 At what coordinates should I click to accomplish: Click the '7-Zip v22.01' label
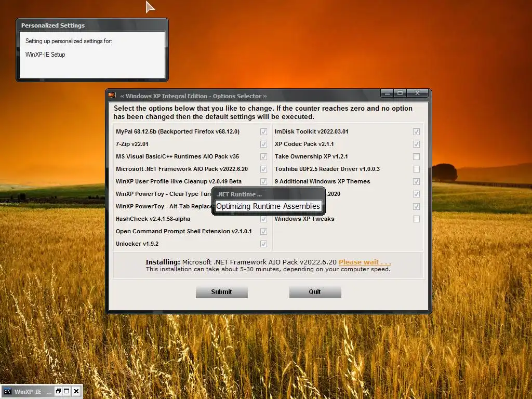tap(132, 144)
